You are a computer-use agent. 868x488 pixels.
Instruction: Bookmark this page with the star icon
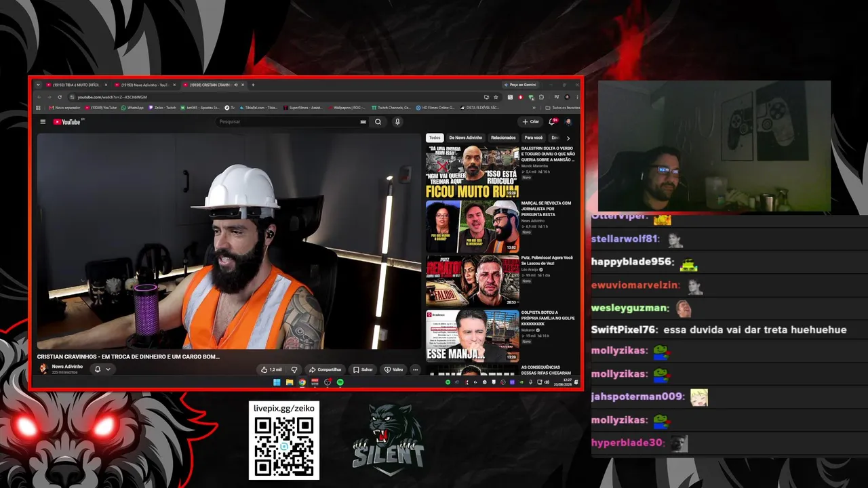tap(496, 97)
